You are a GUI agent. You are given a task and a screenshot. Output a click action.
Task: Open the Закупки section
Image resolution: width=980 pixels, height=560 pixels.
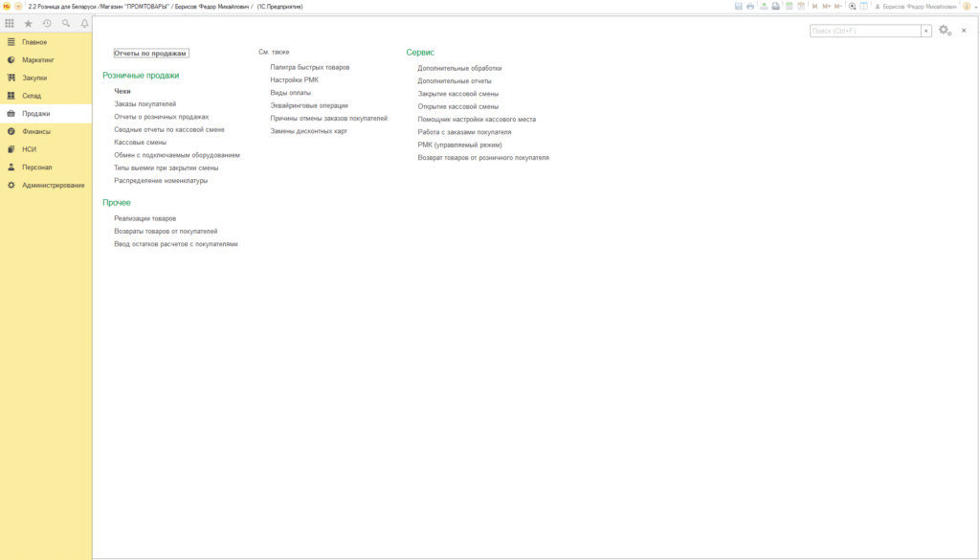pyautogui.click(x=46, y=78)
